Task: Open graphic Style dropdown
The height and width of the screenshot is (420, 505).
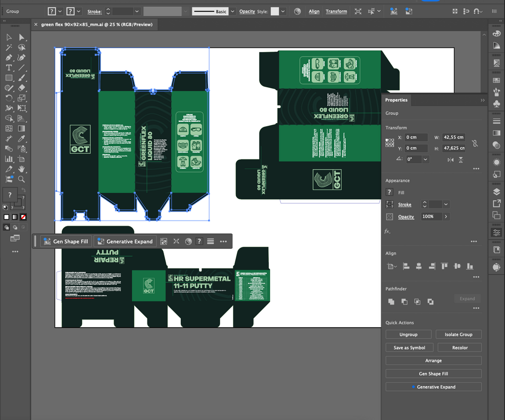Action: [283, 11]
